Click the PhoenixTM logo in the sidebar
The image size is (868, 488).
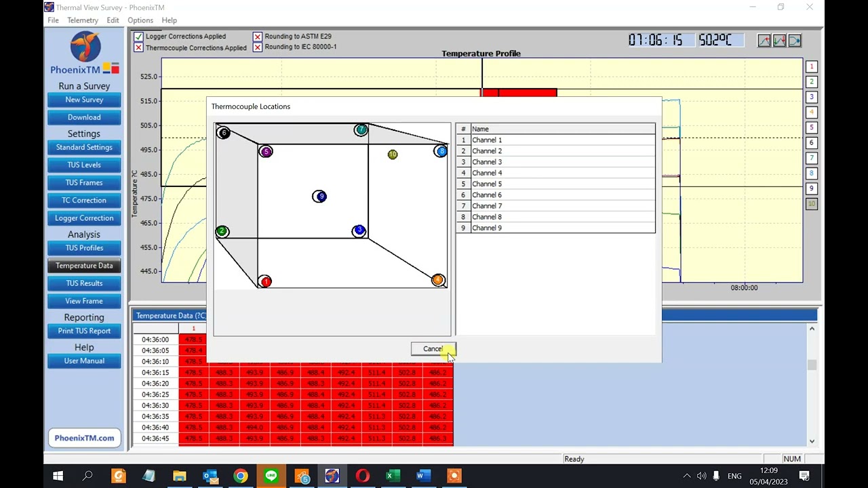[x=85, y=54]
